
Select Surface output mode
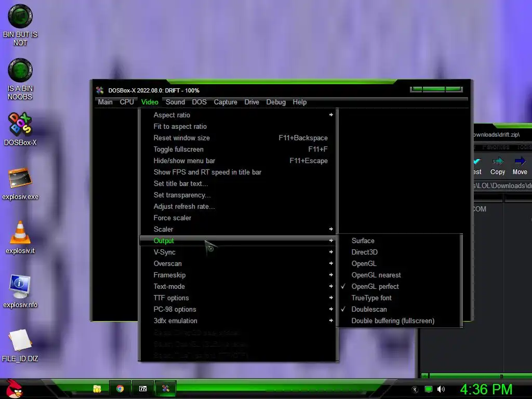coord(400,241)
